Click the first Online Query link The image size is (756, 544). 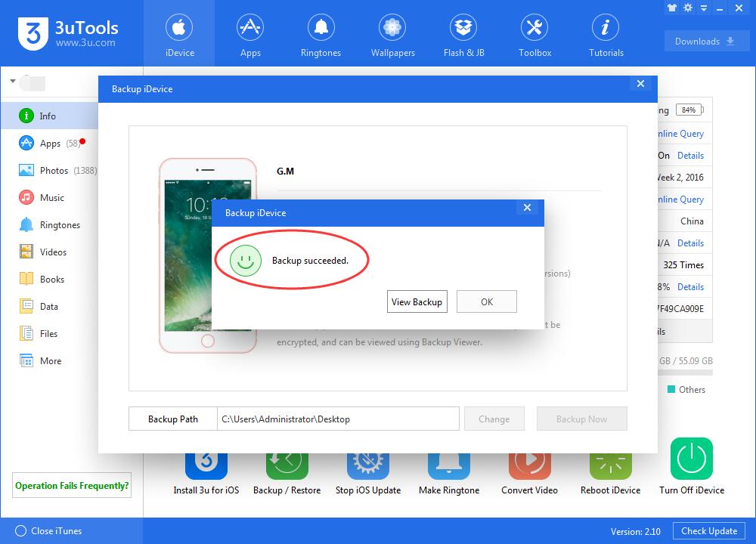[681, 134]
